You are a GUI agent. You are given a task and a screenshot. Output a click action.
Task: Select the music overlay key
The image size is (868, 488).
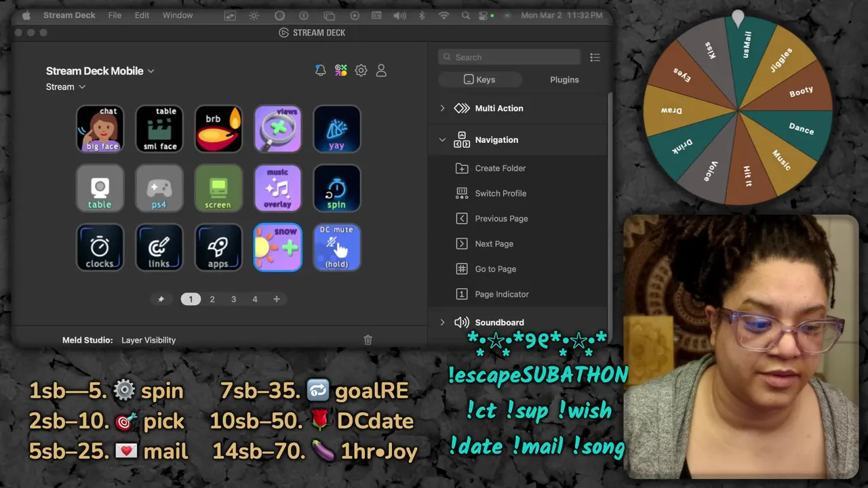(x=277, y=188)
